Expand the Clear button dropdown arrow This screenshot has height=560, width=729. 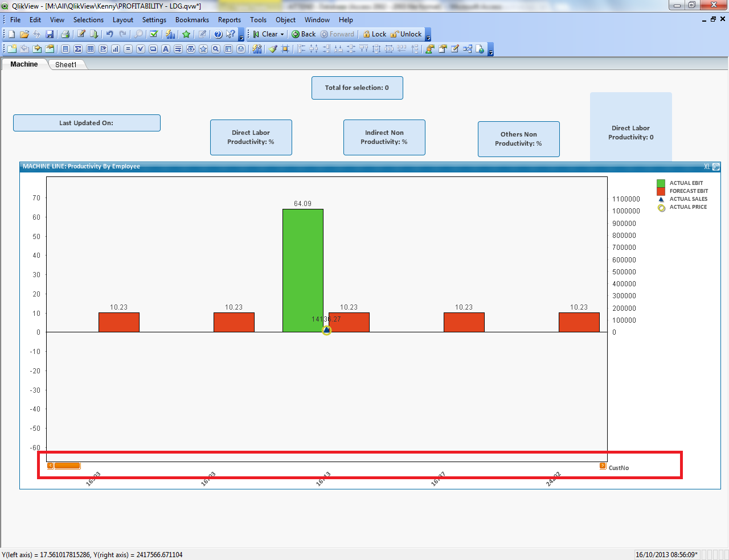[x=282, y=34]
